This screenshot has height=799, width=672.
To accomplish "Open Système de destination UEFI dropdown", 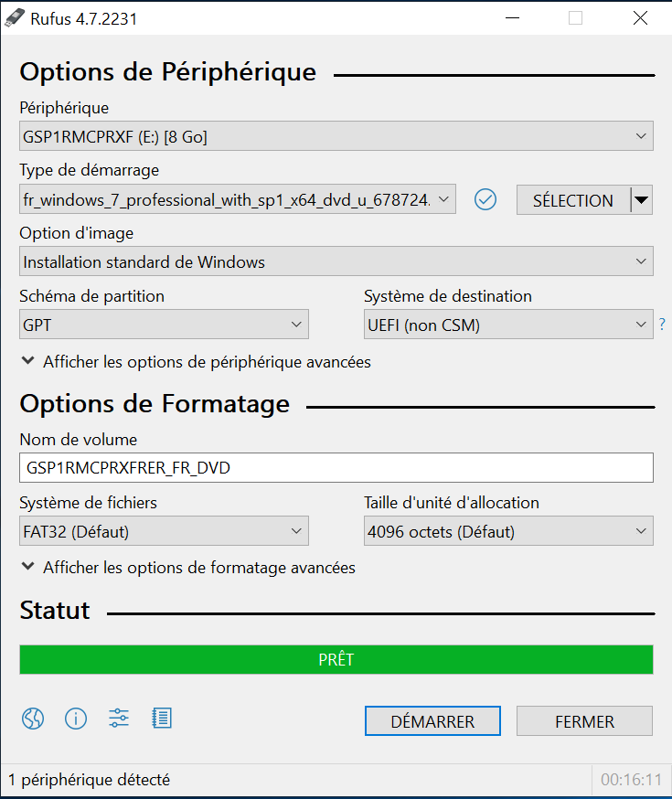I will tap(508, 325).
